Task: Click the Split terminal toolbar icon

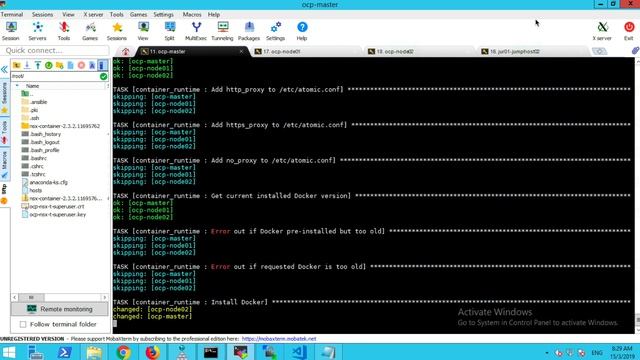Action: (x=169, y=31)
